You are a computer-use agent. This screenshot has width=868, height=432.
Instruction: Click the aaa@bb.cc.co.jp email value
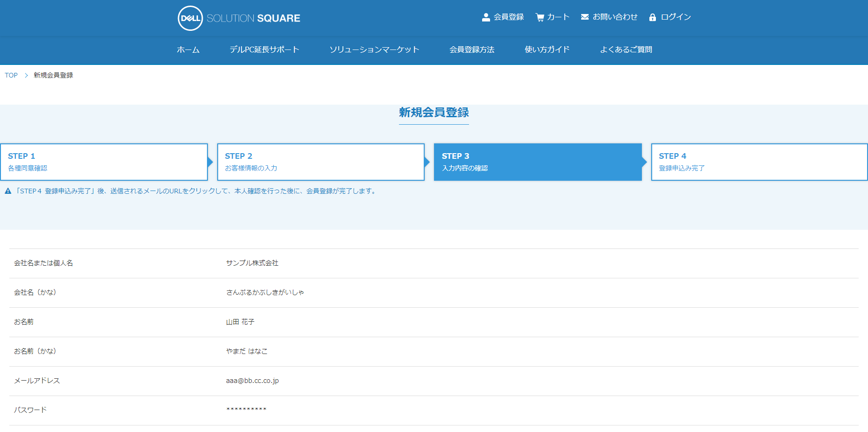click(x=252, y=381)
